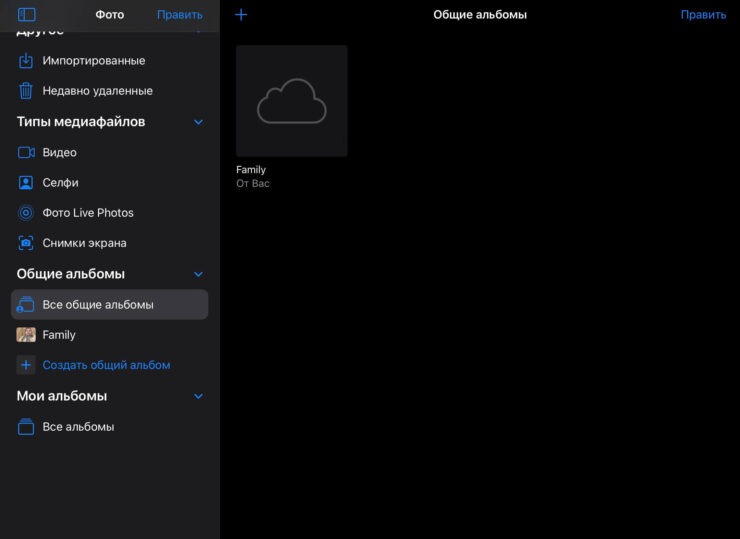Click the plus icon to add album
This screenshot has height=539, width=740.
point(241,15)
